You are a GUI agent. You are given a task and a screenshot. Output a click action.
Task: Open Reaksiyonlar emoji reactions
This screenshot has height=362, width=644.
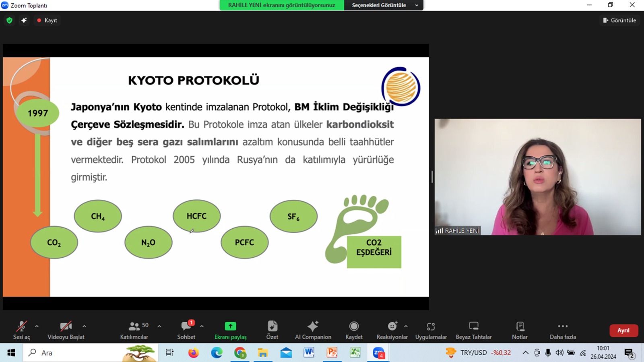(392, 330)
